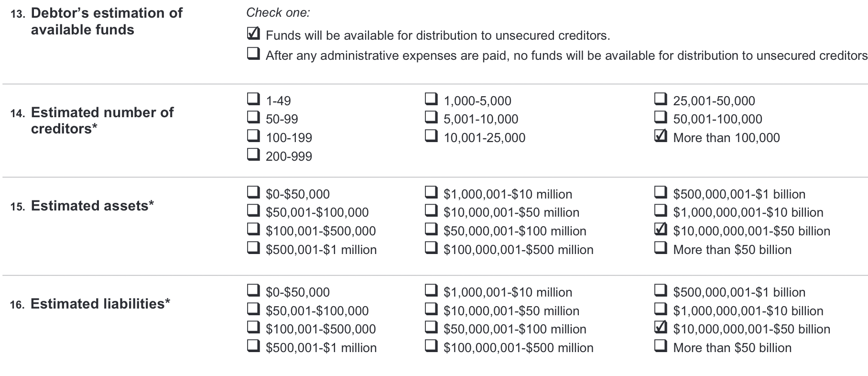Uncheck $10,000,000,001-$50 billion liabilities box
The width and height of the screenshot is (868, 376).
click(x=661, y=327)
